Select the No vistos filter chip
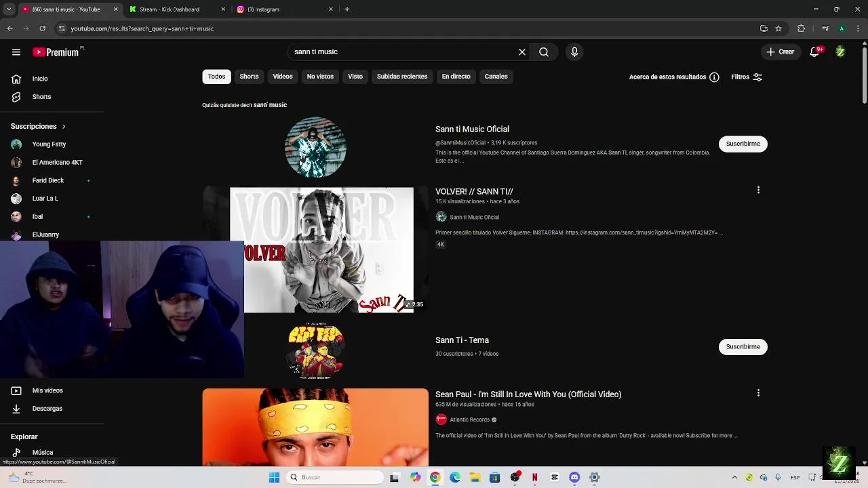 tap(320, 77)
